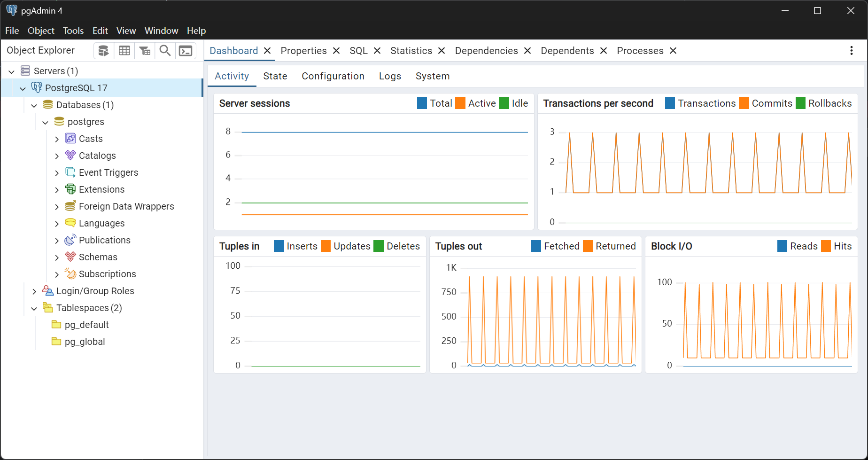Expand the Extensions node

click(x=57, y=190)
